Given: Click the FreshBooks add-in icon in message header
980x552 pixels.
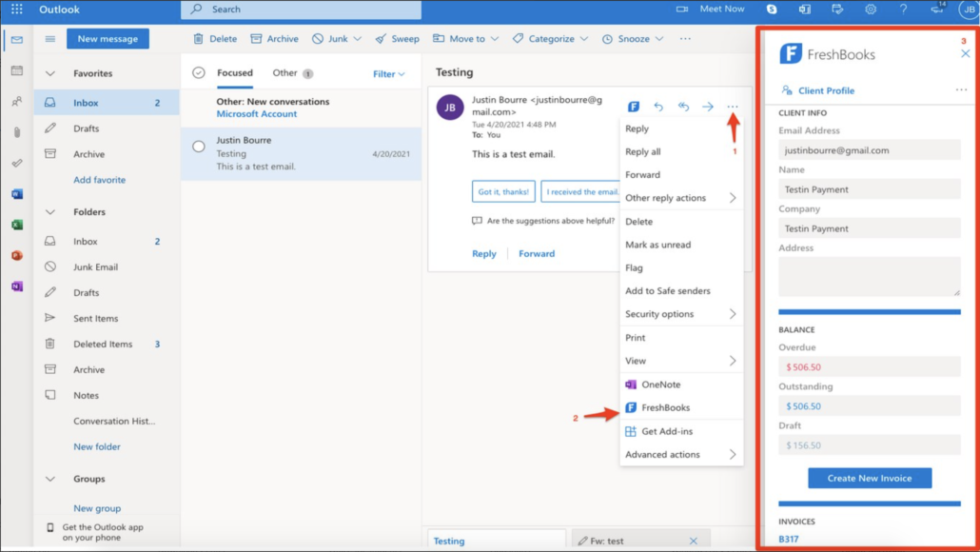Looking at the screenshot, I should 633,107.
